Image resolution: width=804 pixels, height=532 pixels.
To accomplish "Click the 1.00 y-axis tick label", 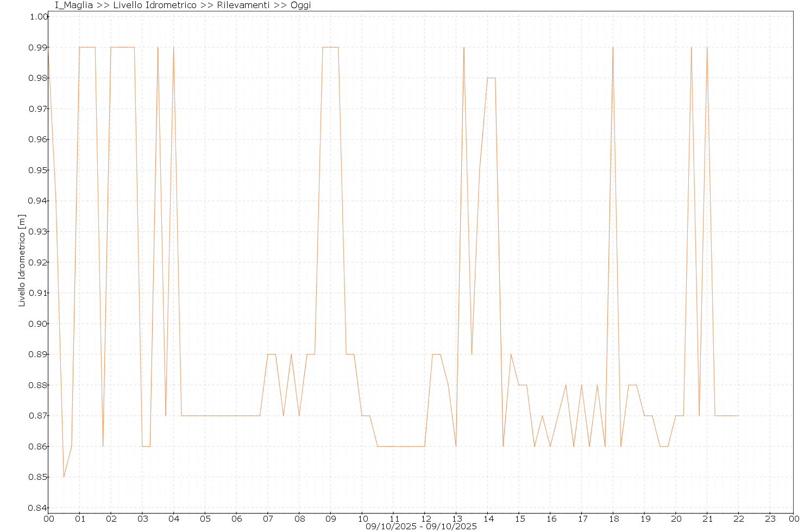I will click(x=38, y=16).
